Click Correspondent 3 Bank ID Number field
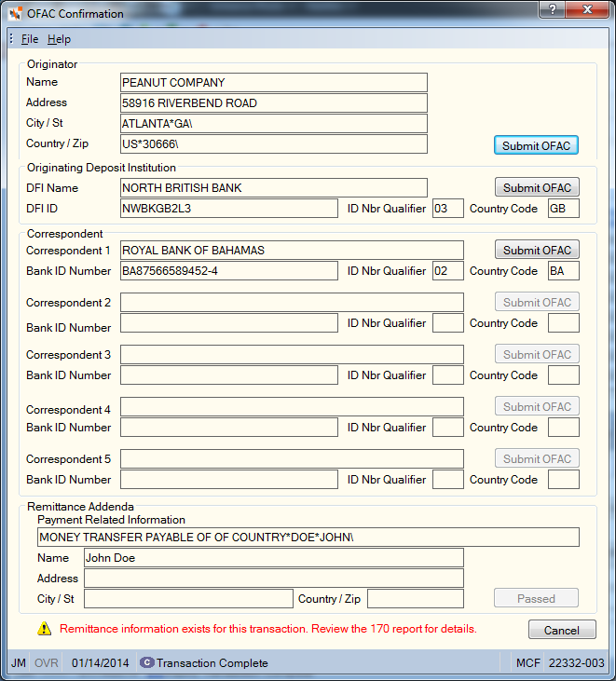616x681 pixels. point(229,375)
